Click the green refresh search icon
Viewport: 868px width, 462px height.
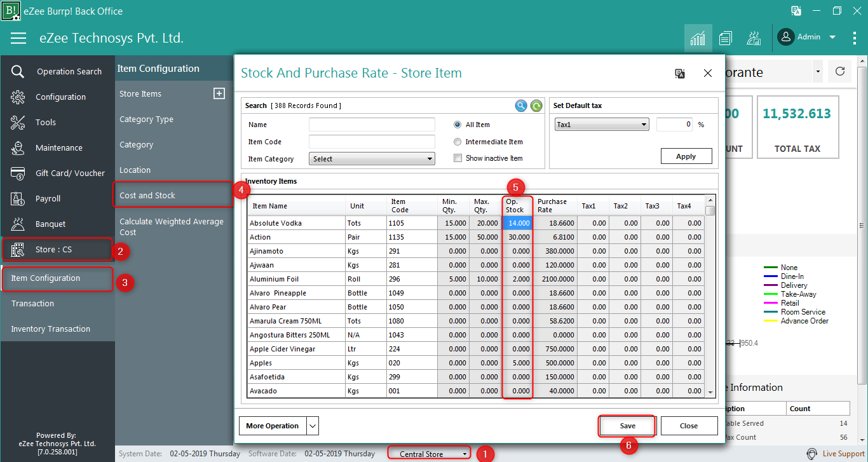pos(536,106)
